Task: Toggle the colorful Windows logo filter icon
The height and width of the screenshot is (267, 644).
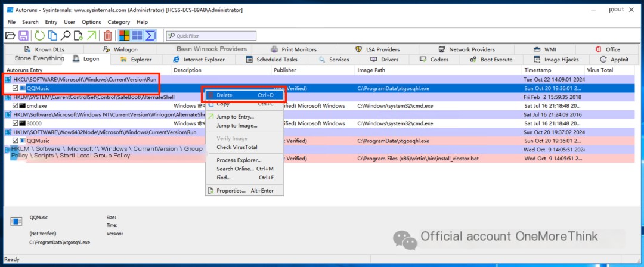Action: (125, 36)
